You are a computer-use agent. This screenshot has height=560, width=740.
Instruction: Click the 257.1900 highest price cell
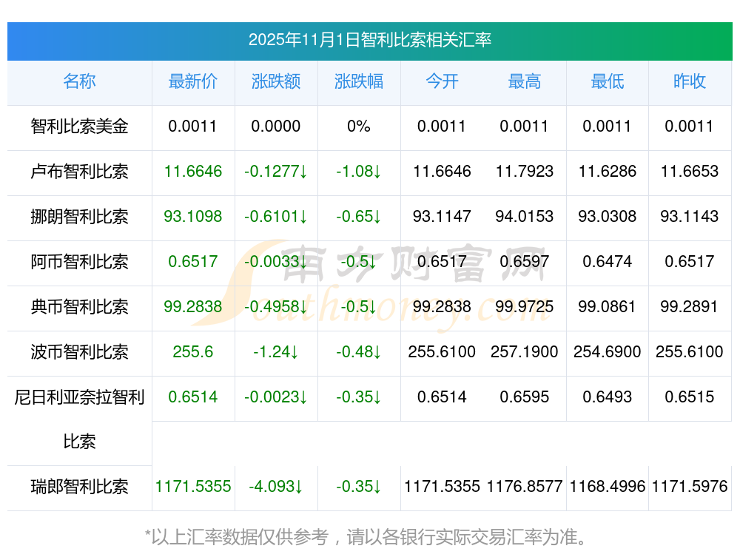pos(525,351)
